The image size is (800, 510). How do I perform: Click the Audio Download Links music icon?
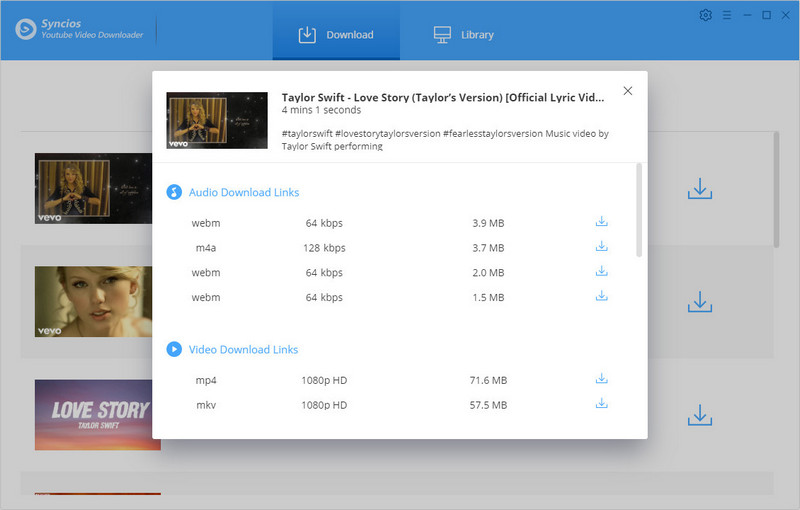[x=174, y=192]
